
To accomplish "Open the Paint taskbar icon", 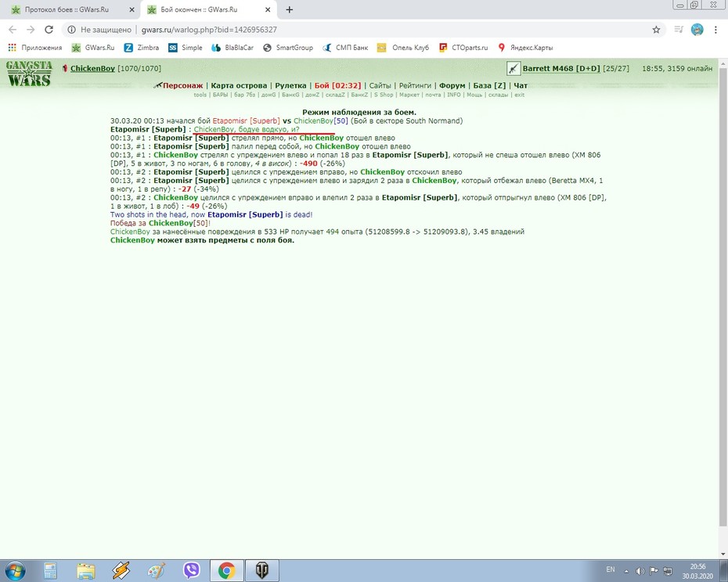I will [156, 570].
